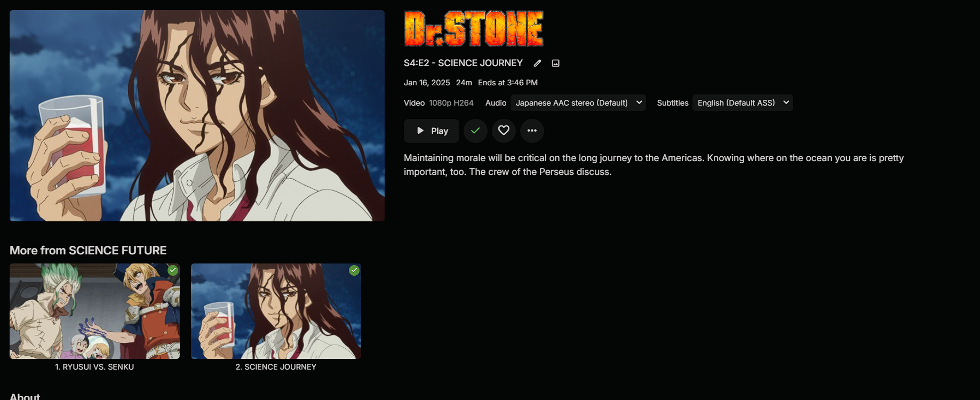980x400 pixels.
Task: Open the 2. SCIENCE JOURNEY title link
Action: tap(276, 367)
